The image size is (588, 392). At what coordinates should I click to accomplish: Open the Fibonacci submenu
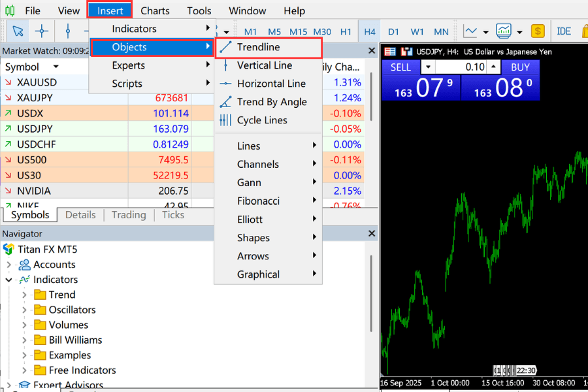click(x=268, y=201)
